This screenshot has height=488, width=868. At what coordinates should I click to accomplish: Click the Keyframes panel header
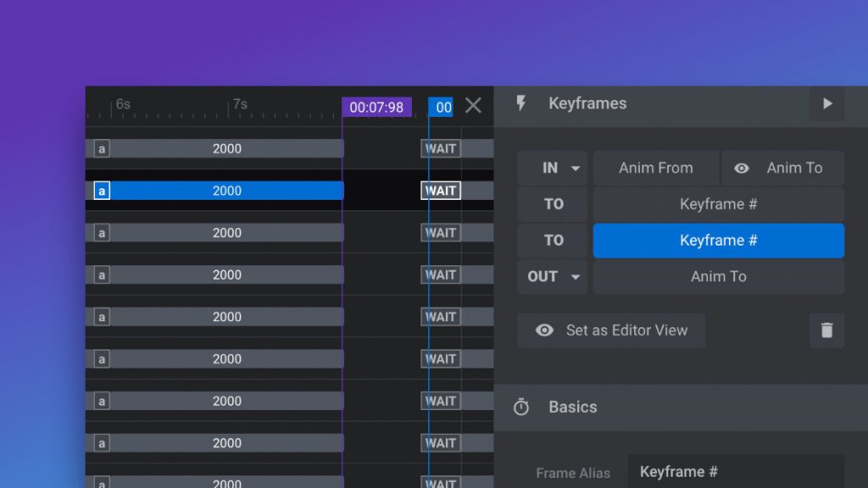[x=587, y=103]
